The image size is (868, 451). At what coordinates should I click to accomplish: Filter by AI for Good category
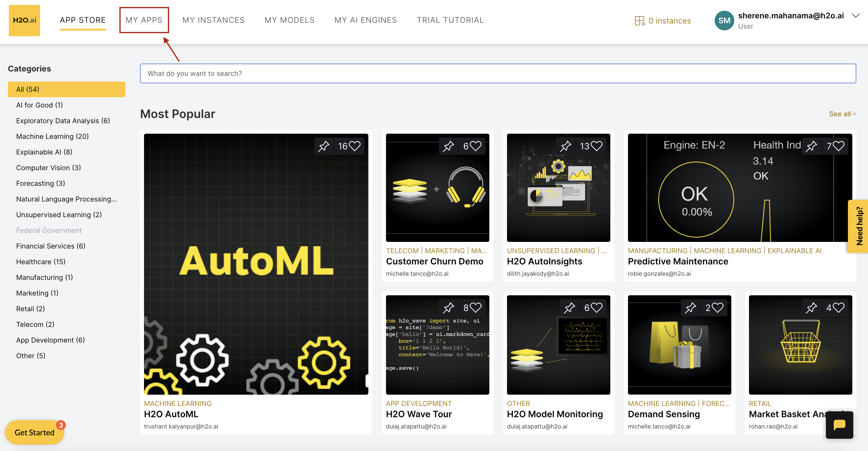[x=39, y=105]
